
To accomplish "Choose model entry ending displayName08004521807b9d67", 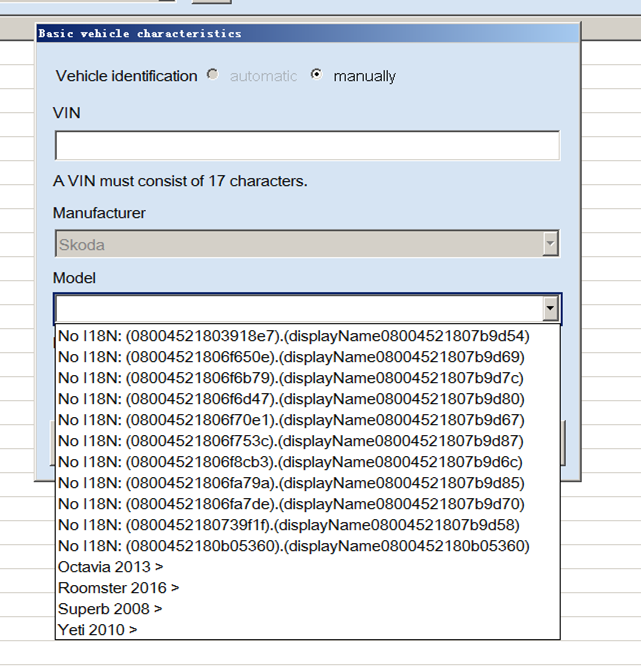I will pyautogui.click(x=307, y=420).
